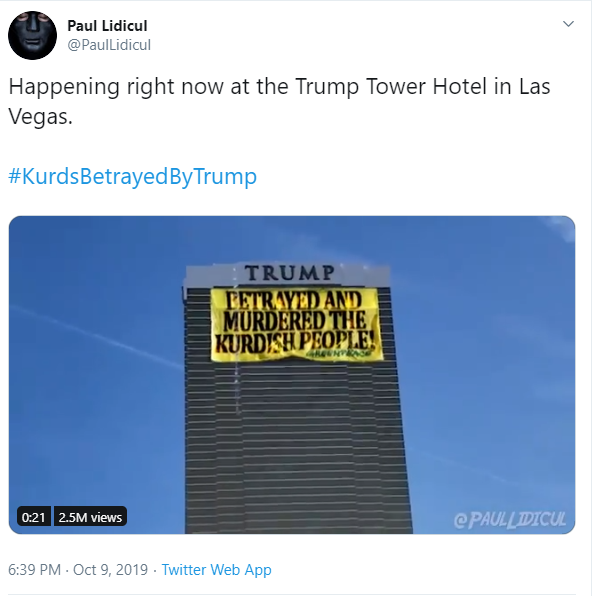Image resolution: width=595 pixels, height=596 pixels.
Task: Click the @PAULLIDICUL watermark on video
Action: (x=509, y=520)
